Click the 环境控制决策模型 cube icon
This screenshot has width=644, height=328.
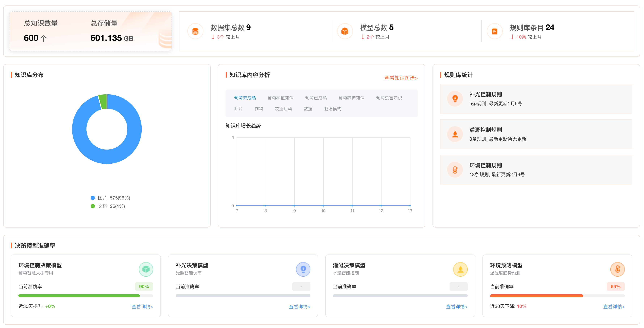coord(146,269)
